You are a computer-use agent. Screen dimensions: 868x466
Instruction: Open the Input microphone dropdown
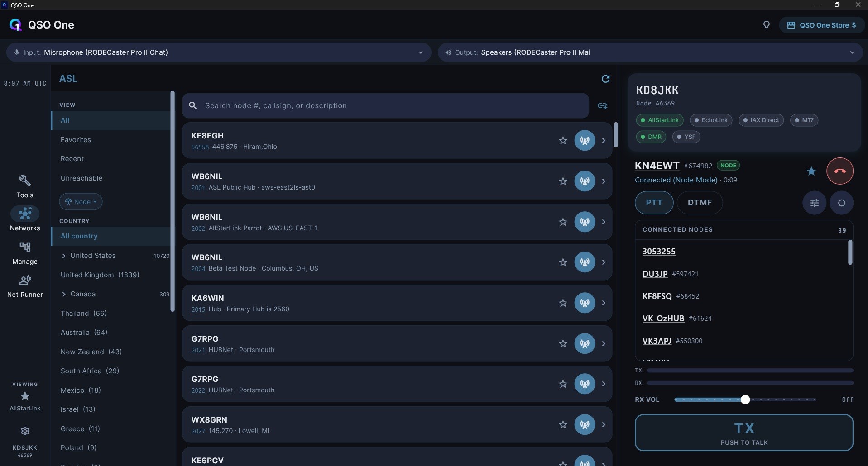point(219,52)
